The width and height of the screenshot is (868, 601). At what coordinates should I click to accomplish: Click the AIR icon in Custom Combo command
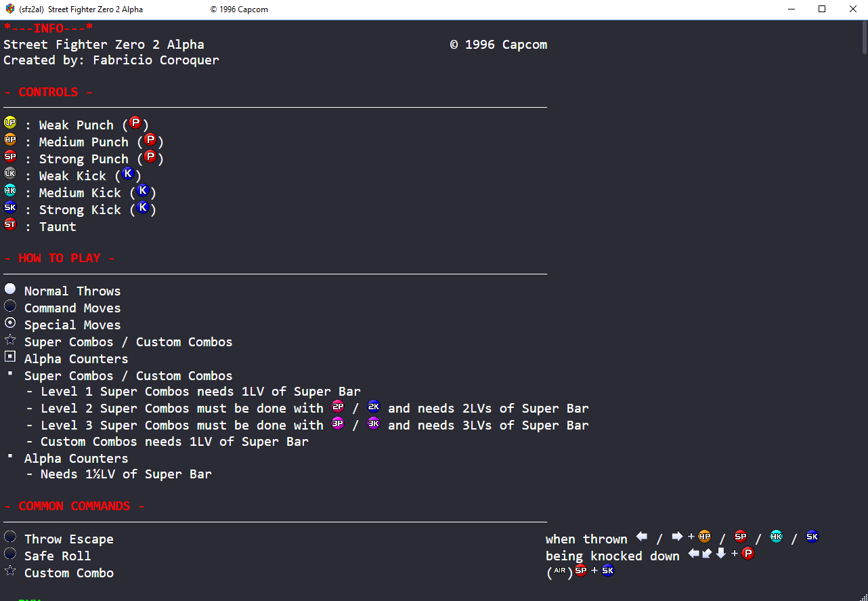point(559,571)
